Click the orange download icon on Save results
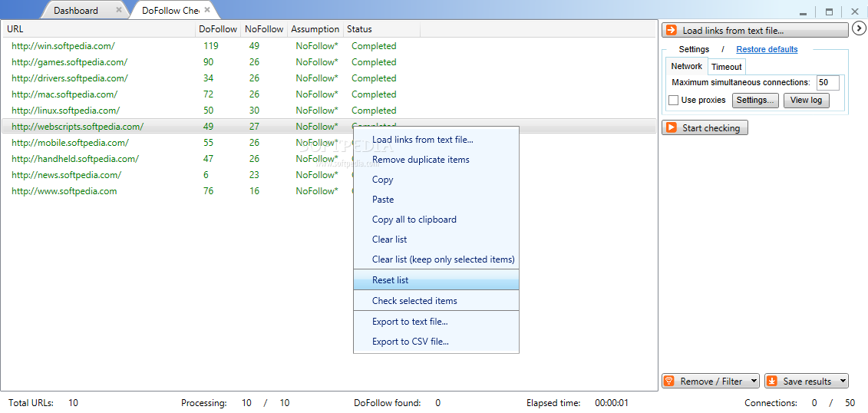The image size is (868, 413). point(772,381)
